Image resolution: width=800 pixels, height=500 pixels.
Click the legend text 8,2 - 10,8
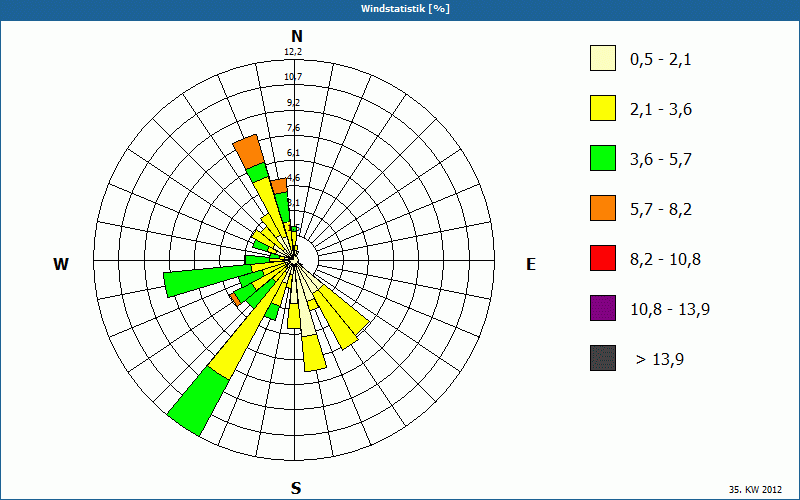point(665,260)
